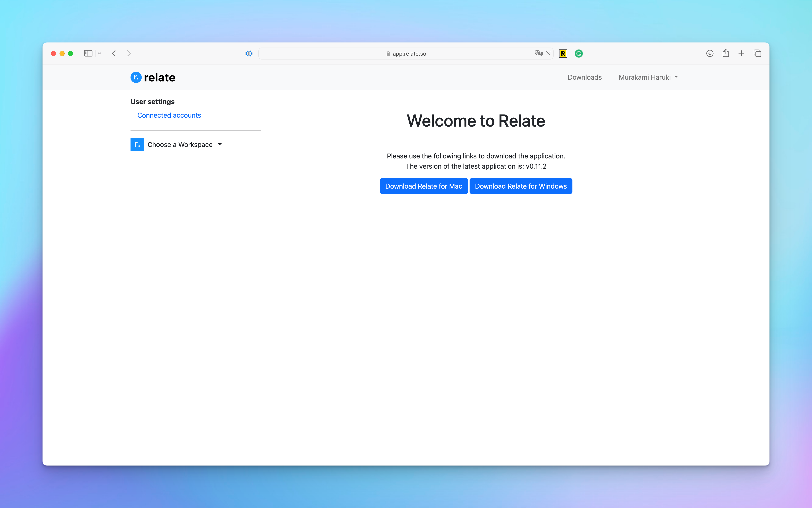Viewport: 812px width, 508px height.
Task: Open the Share icon in toolbar
Action: click(725, 53)
